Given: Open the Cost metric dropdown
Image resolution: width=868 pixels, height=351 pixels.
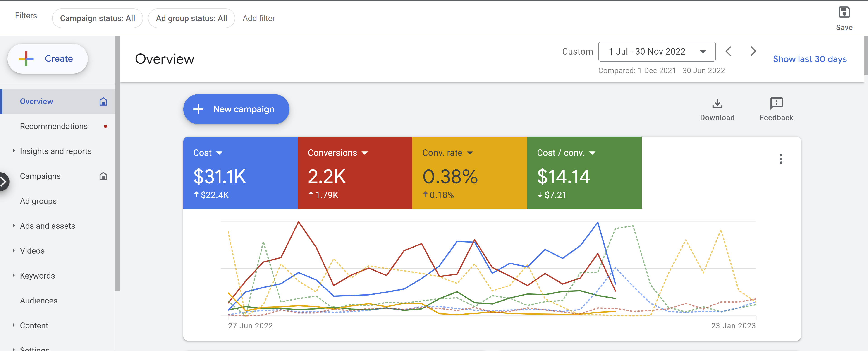Looking at the screenshot, I should point(219,153).
